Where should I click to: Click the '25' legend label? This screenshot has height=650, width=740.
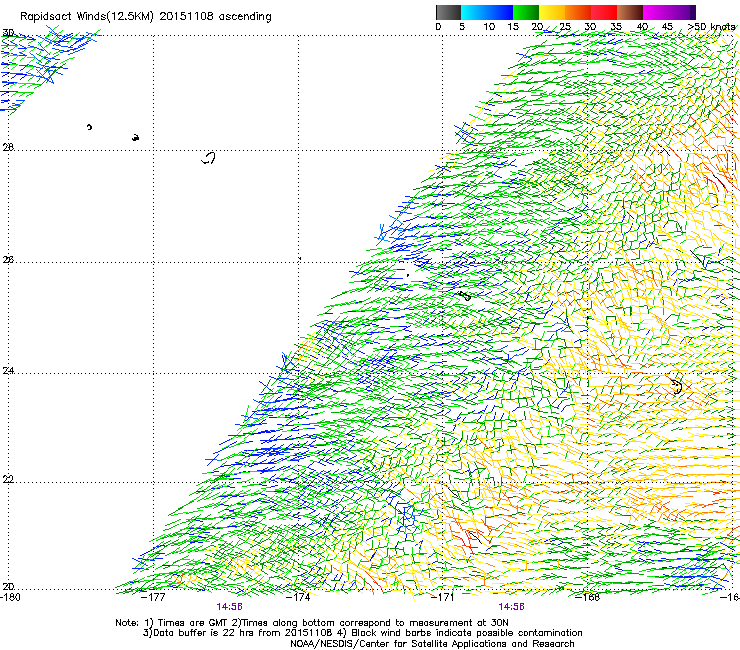pos(565,27)
